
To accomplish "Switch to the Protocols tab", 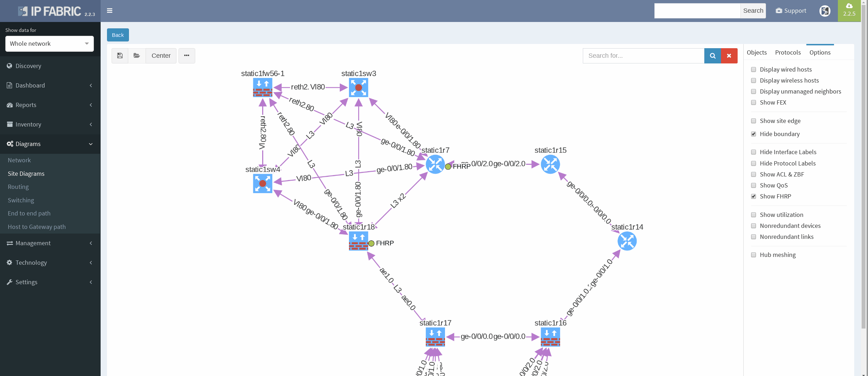I will (x=788, y=52).
